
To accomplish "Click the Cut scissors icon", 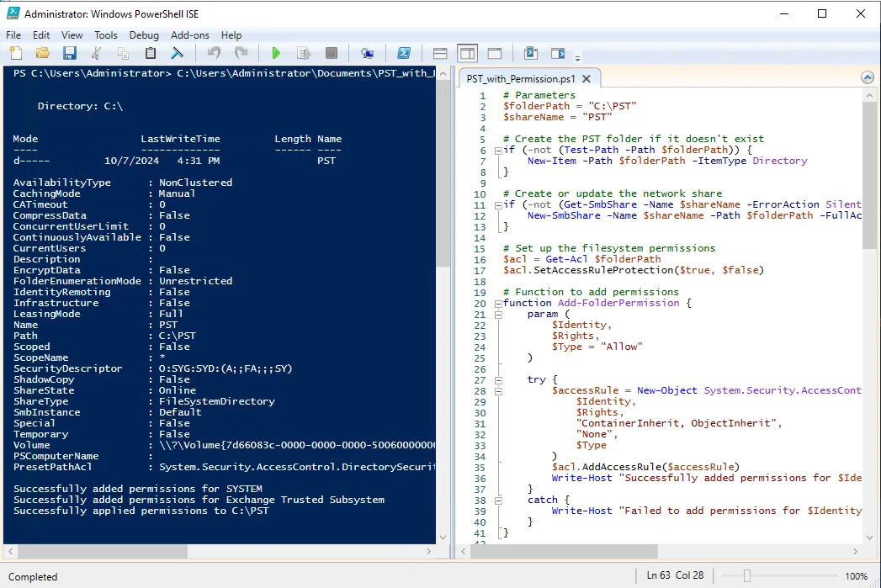I will click(x=96, y=53).
